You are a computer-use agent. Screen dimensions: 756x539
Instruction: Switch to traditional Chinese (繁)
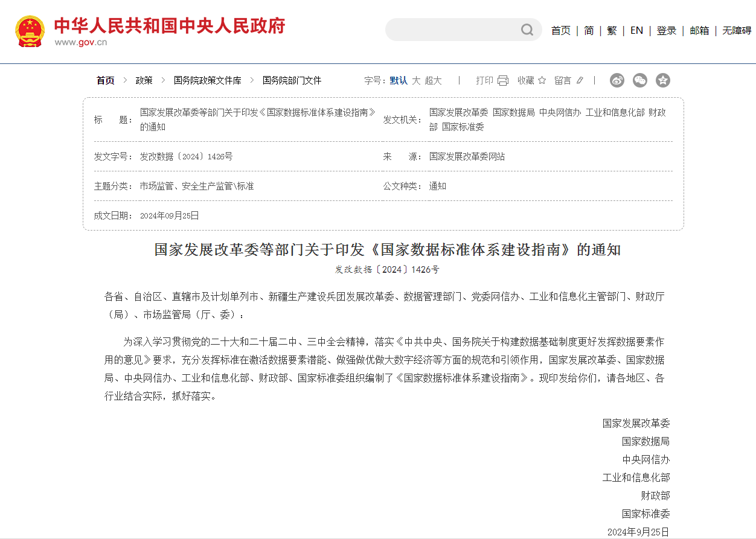click(x=612, y=30)
